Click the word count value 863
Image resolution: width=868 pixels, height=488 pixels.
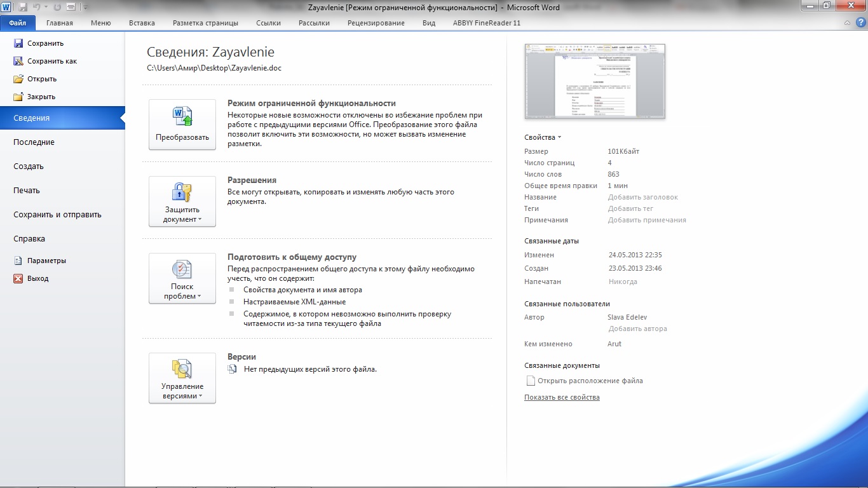pos(614,174)
